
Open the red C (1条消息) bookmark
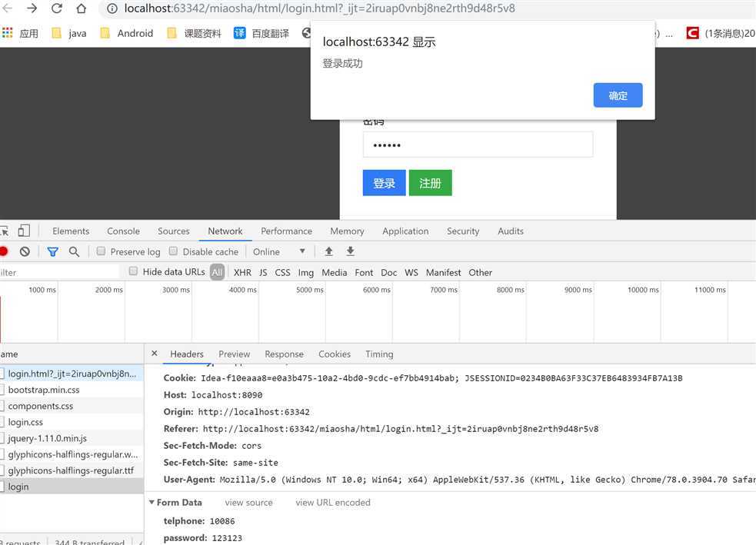tap(721, 33)
